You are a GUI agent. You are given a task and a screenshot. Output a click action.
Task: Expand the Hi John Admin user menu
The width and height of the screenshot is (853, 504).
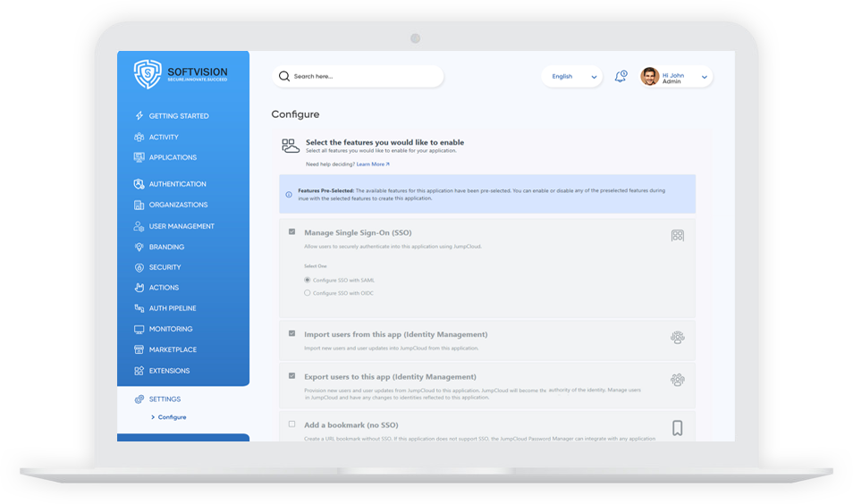705,77
